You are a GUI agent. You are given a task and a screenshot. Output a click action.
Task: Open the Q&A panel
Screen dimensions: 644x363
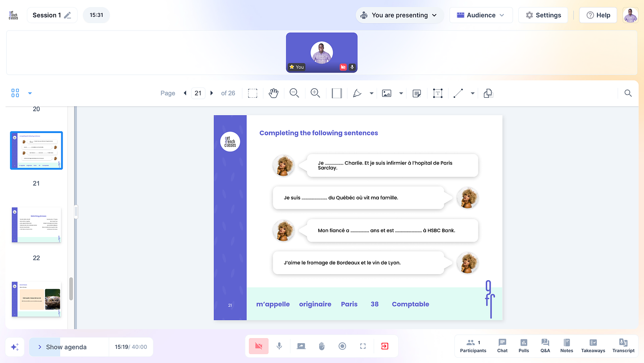(545, 346)
